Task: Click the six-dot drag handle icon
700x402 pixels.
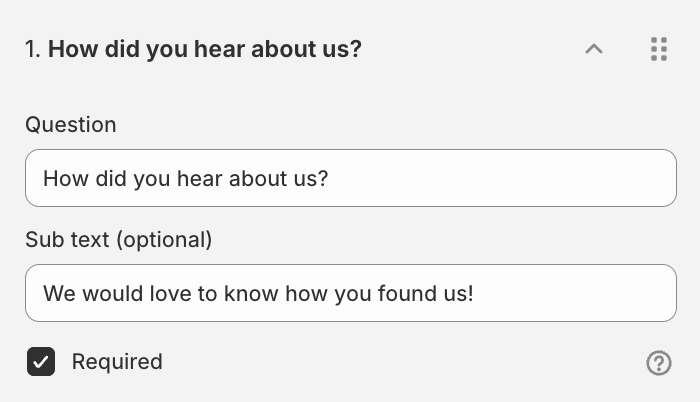Action: click(x=658, y=49)
